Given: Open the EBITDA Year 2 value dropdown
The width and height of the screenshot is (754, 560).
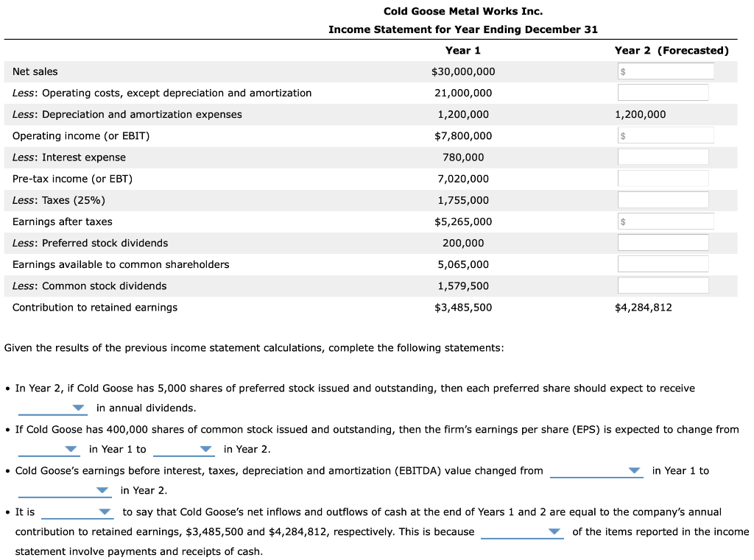Looking at the screenshot, I should coord(64,492).
